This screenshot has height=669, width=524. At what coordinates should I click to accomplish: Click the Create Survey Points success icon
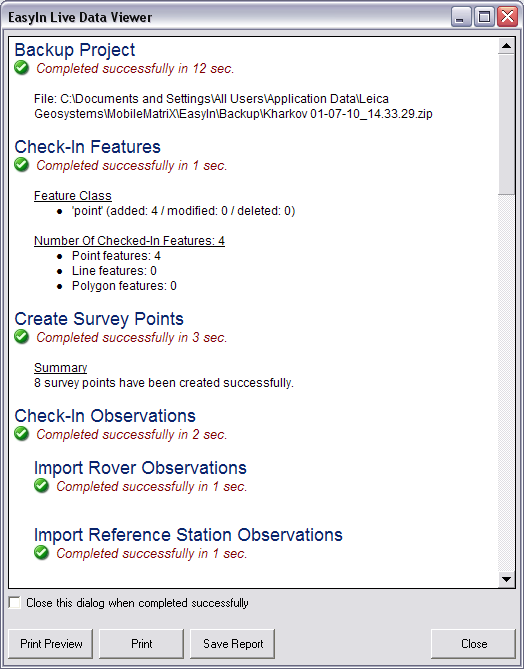(21, 336)
